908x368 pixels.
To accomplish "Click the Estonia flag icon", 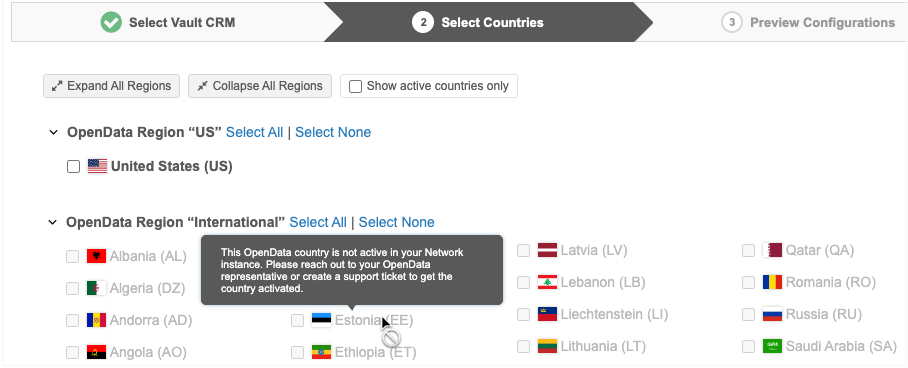I will [x=321, y=320].
